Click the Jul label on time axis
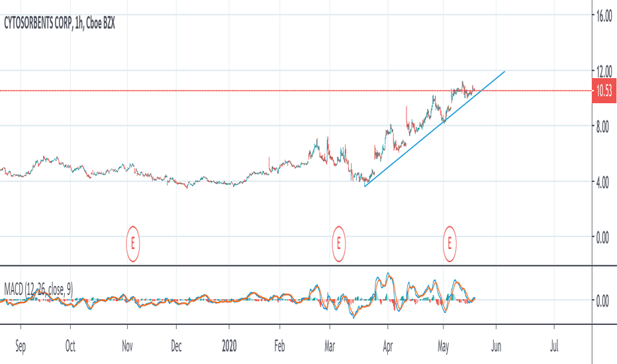This screenshot has height=364, width=617. (554, 346)
